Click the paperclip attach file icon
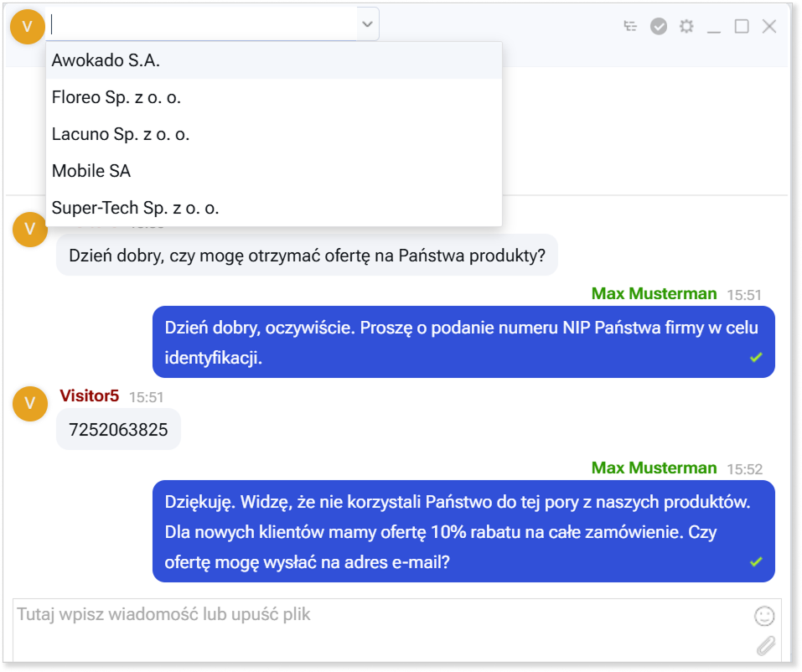Image resolution: width=802 pixels, height=672 pixels. point(765,645)
